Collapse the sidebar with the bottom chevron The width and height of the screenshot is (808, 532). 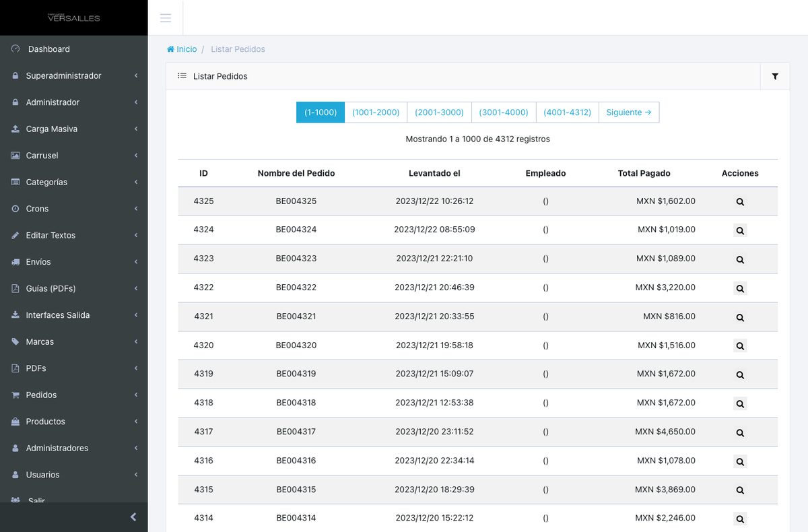coord(133,517)
